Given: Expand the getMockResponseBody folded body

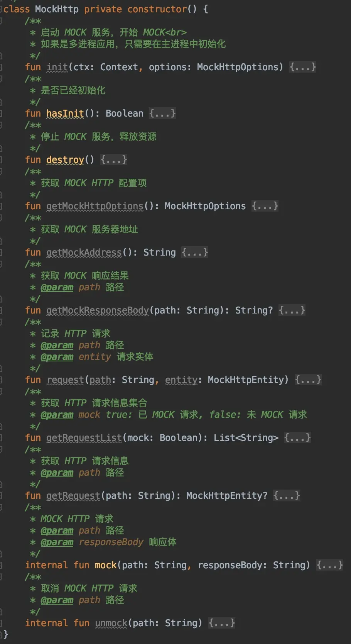Looking at the screenshot, I should pyautogui.click(x=292, y=310).
